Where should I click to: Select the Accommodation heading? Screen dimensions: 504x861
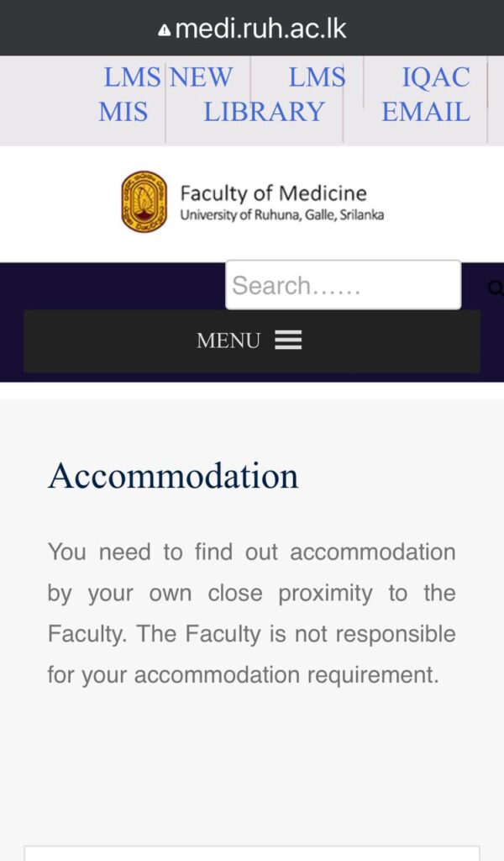pyautogui.click(x=173, y=476)
